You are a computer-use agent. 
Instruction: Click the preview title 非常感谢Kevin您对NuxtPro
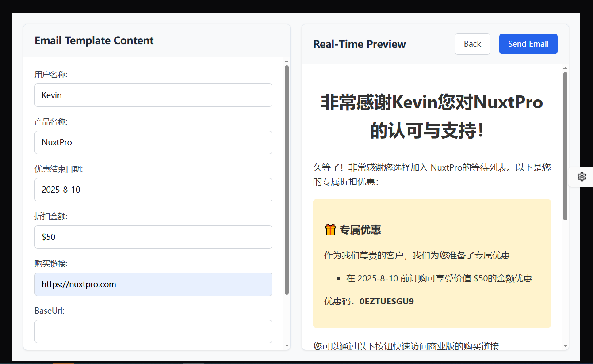point(432,102)
